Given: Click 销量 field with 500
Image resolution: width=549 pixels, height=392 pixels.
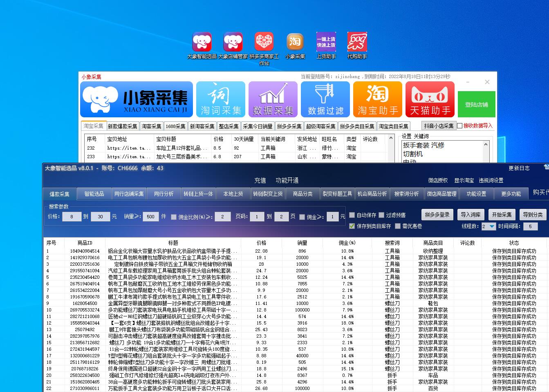Looking at the screenshot, I should [151, 217].
